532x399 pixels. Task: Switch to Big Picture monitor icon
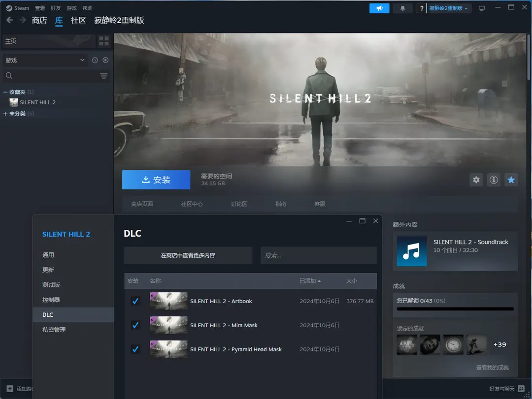[481, 8]
